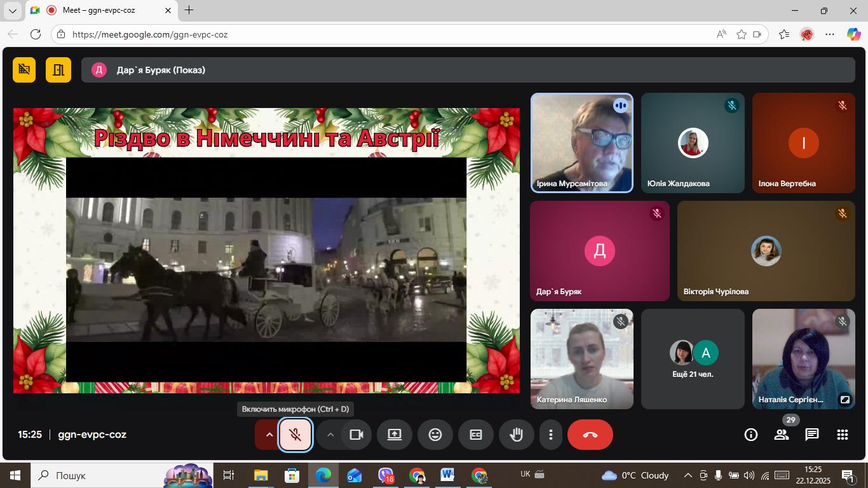868x488 pixels.
Task: Open a new browser tab
Action: [189, 10]
